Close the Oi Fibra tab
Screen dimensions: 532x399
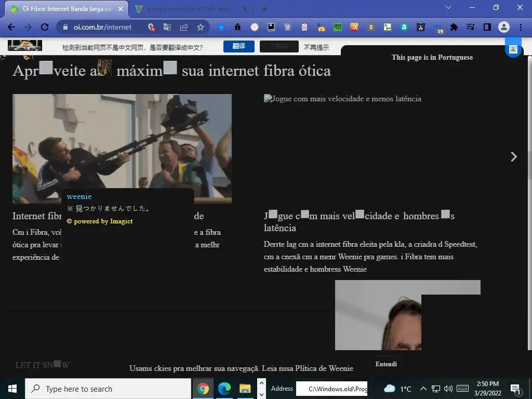121,9
